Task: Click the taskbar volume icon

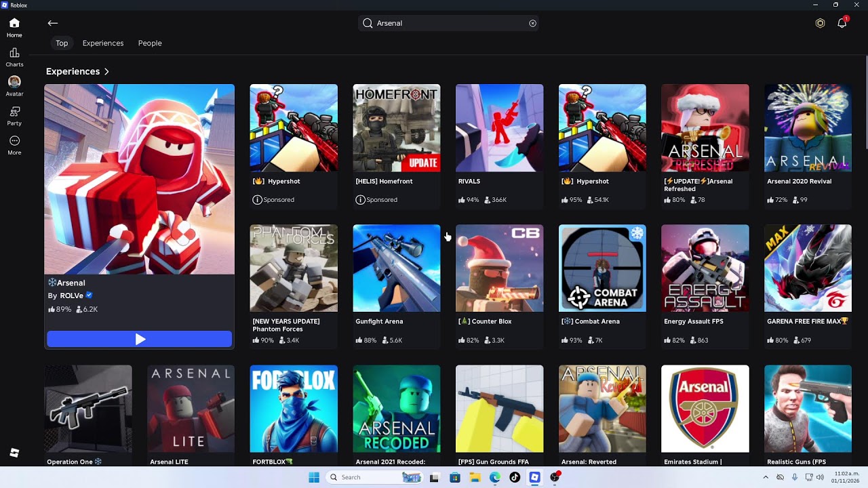Action: pos(819,477)
